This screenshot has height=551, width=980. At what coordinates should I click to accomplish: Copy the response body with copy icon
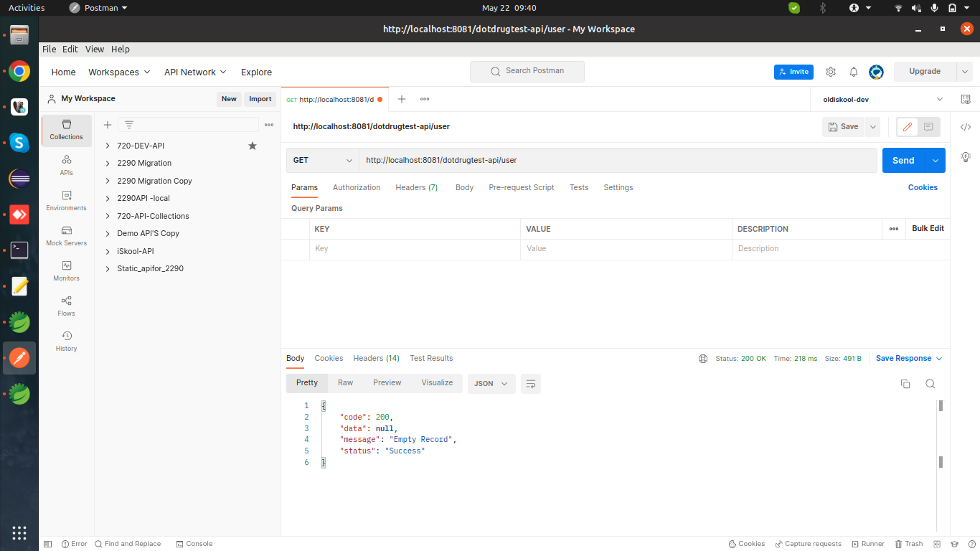(x=905, y=384)
